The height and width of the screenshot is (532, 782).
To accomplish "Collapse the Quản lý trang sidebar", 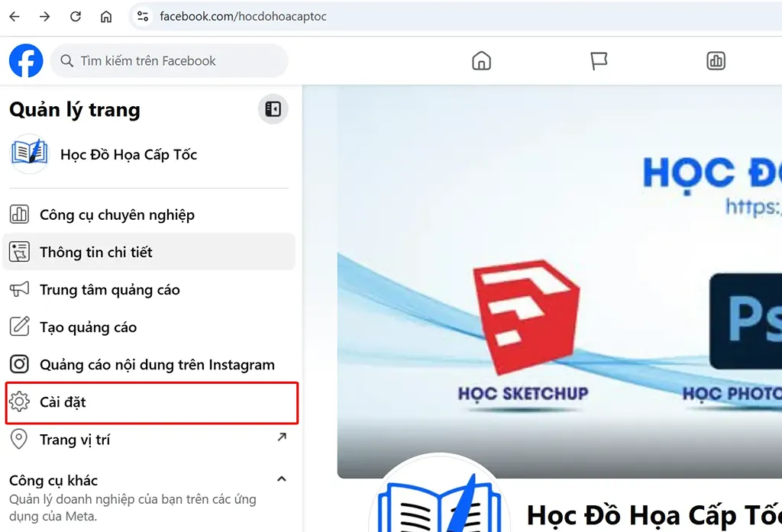I will [273, 109].
